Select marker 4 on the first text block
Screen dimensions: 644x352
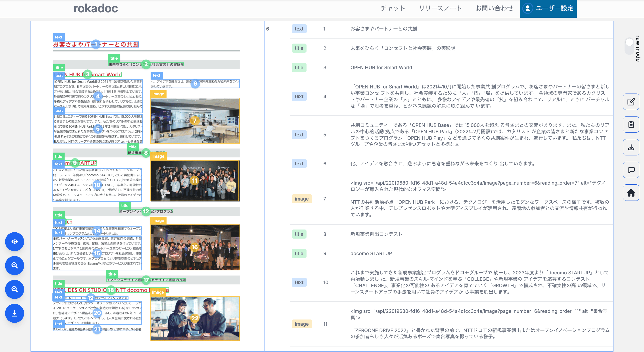coord(98,96)
